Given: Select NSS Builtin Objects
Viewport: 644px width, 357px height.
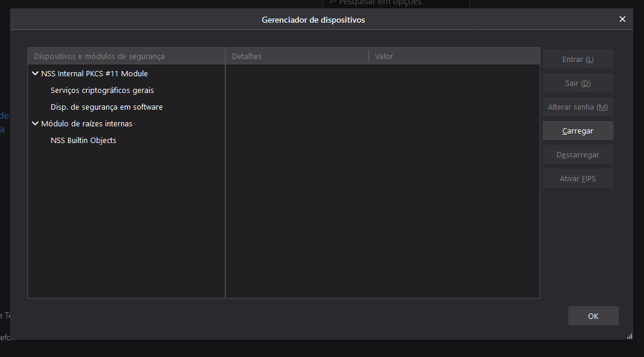Looking at the screenshot, I should coord(83,141).
